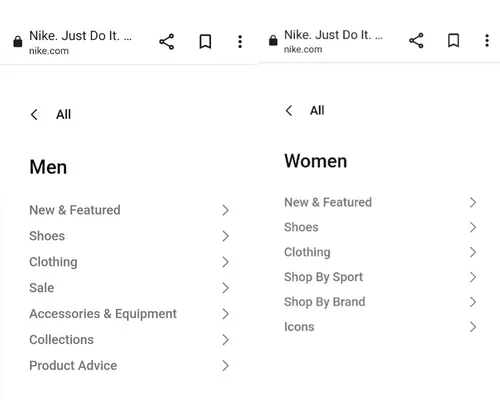This screenshot has width=500, height=400.
Task: Tap share icon in Men screen browser bar
Action: pos(167,42)
